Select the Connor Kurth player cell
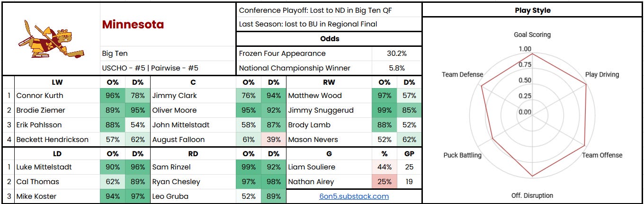The height and width of the screenshot is (204, 644). click(x=57, y=96)
